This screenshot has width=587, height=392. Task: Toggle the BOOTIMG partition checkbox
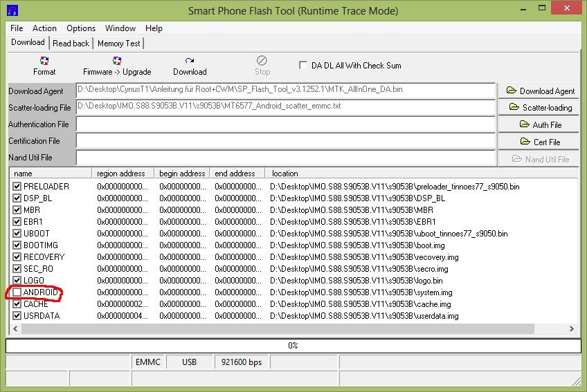point(17,245)
